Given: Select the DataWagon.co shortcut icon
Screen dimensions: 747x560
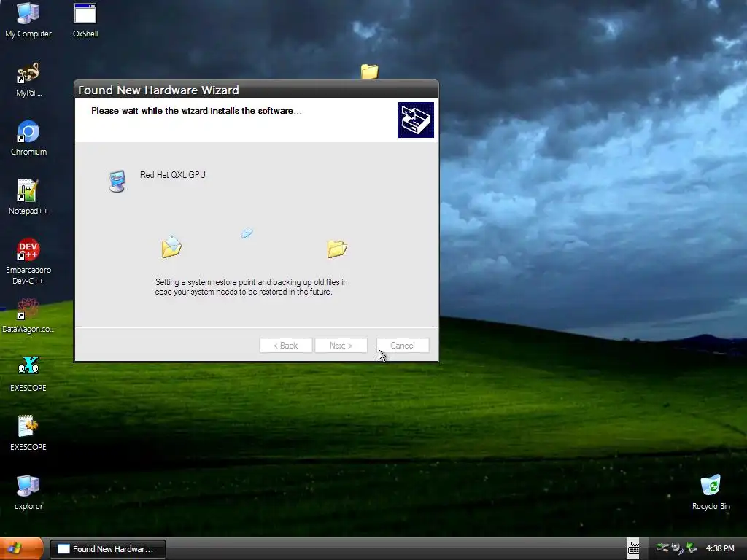Looking at the screenshot, I should click(28, 315).
